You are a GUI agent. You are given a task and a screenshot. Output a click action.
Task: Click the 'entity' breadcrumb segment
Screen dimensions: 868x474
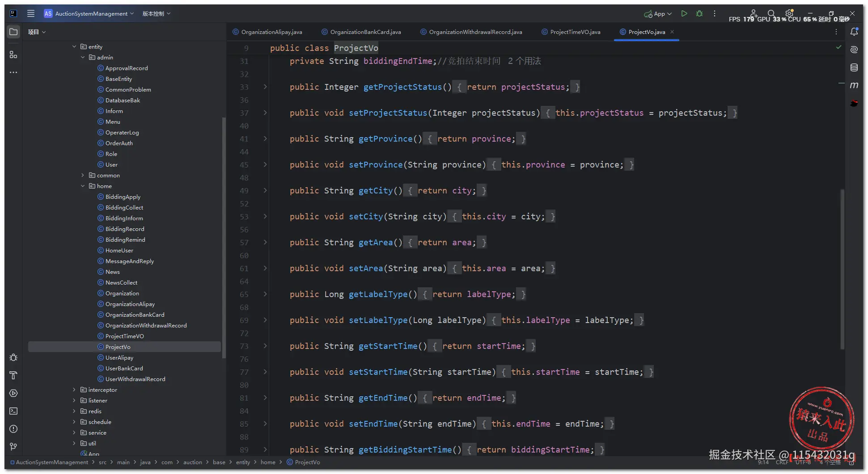coord(243,462)
